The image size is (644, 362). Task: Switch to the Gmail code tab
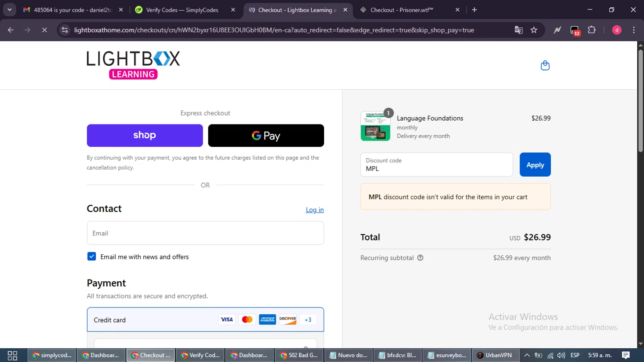[x=73, y=10]
